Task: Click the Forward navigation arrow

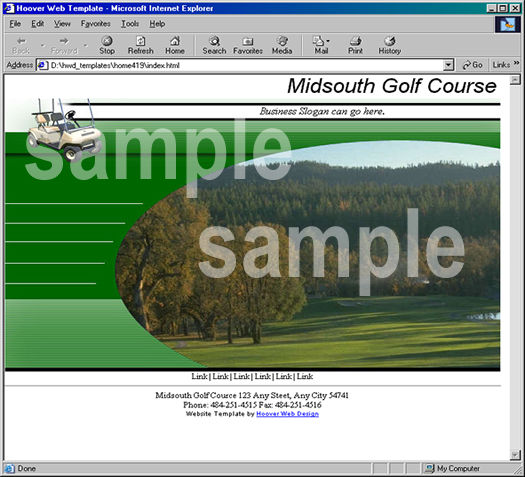Action: coord(64,41)
